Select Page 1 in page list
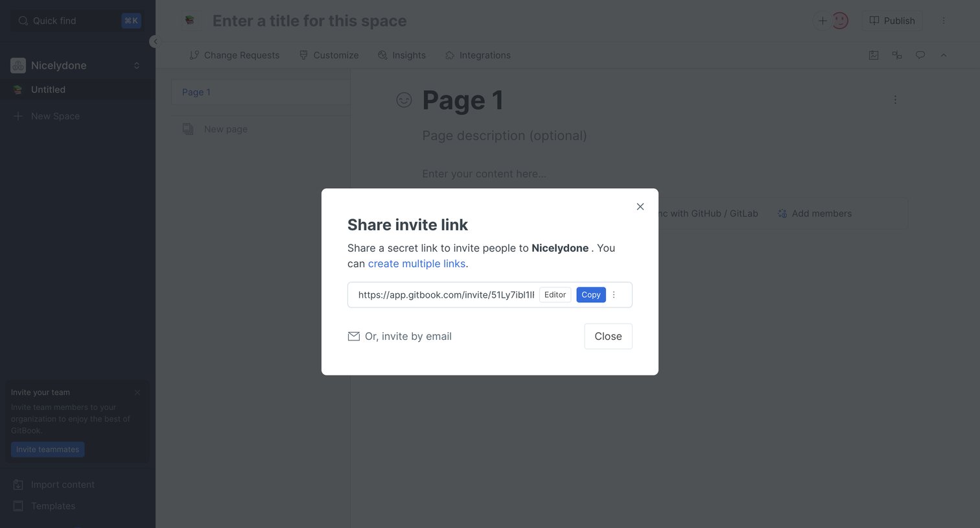Image resolution: width=980 pixels, height=528 pixels. [261, 92]
